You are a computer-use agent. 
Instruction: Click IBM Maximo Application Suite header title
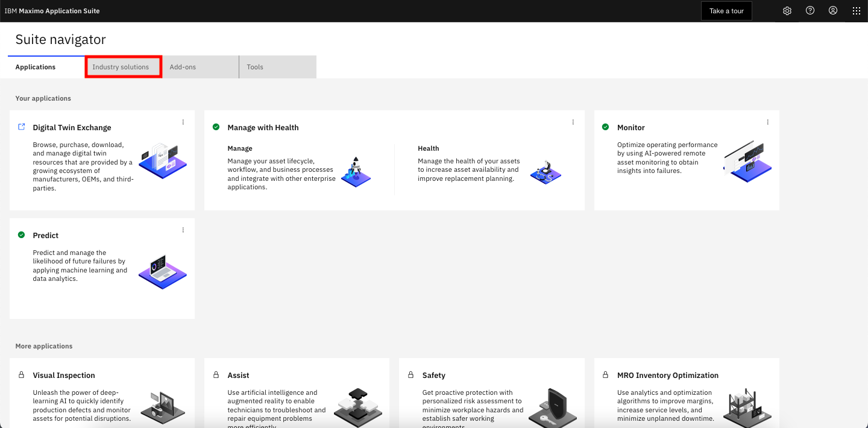coord(52,11)
